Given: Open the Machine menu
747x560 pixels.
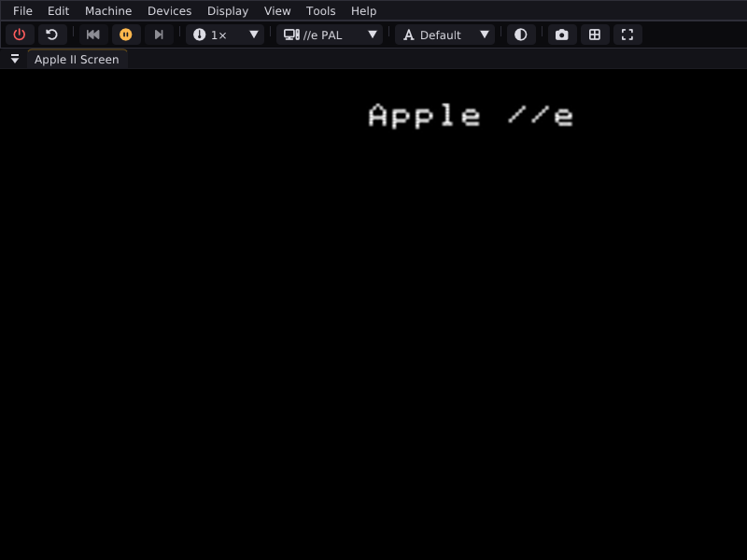Looking at the screenshot, I should [108, 11].
